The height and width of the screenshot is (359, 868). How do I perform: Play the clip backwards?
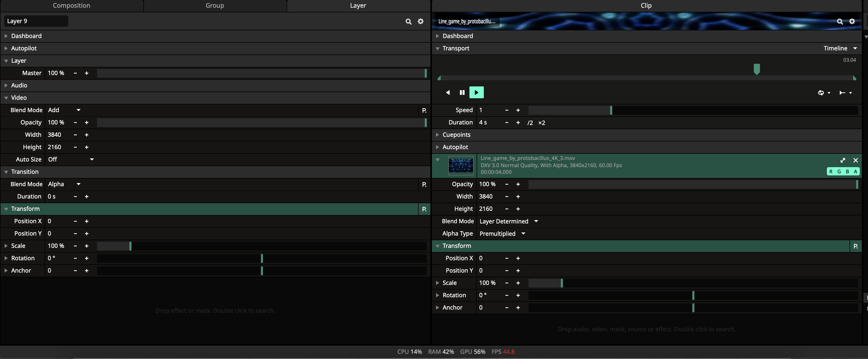(x=448, y=92)
